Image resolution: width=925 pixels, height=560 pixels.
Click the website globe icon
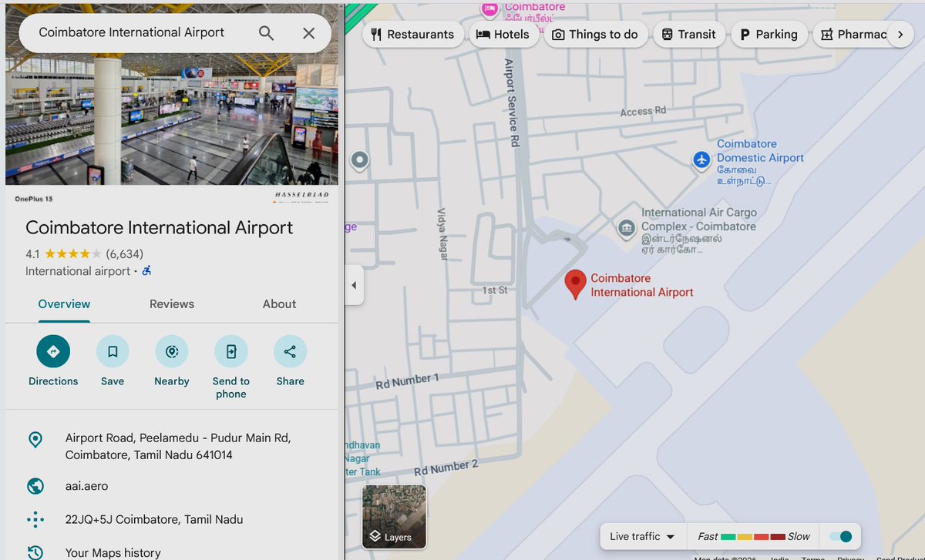pos(35,486)
